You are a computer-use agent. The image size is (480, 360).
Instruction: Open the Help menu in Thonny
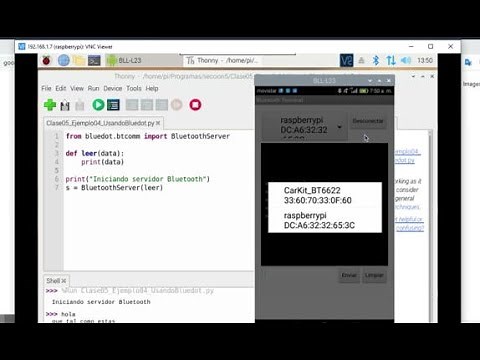click(x=152, y=88)
